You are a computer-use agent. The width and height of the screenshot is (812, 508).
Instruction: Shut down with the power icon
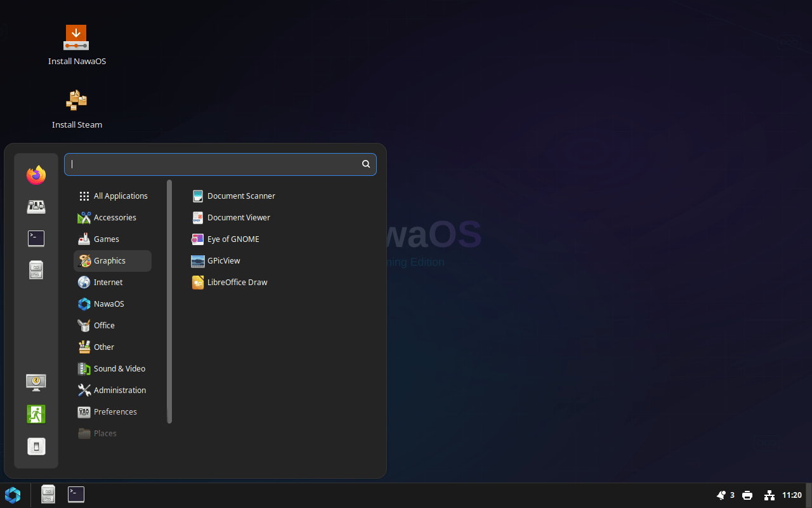coord(36,446)
